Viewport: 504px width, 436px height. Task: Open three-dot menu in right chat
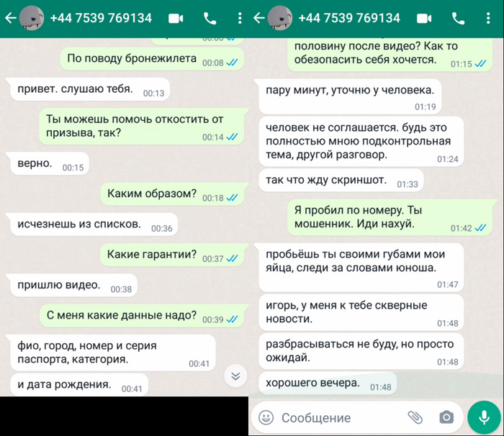point(488,18)
